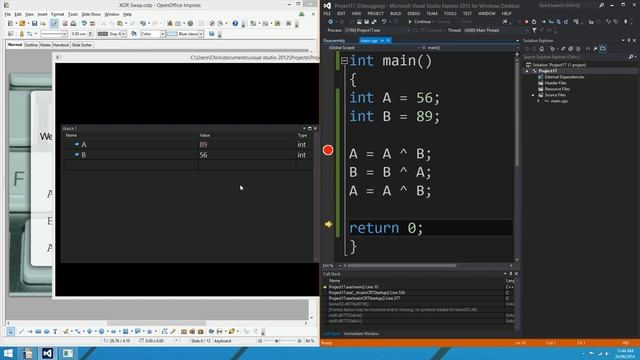Click the Quick Launch search magnifier icon
The height and width of the screenshot is (360, 640).
(x=601, y=5)
